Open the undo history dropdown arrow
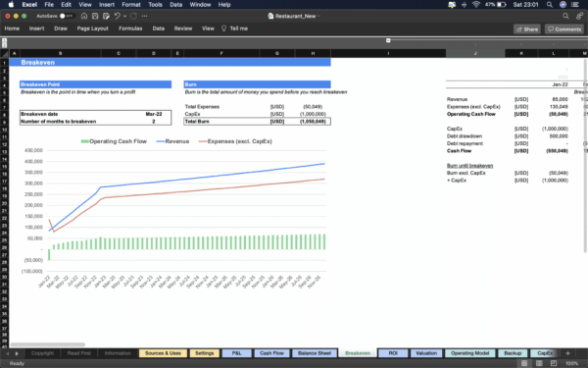This screenshot has height=368, width=588. 124,16
